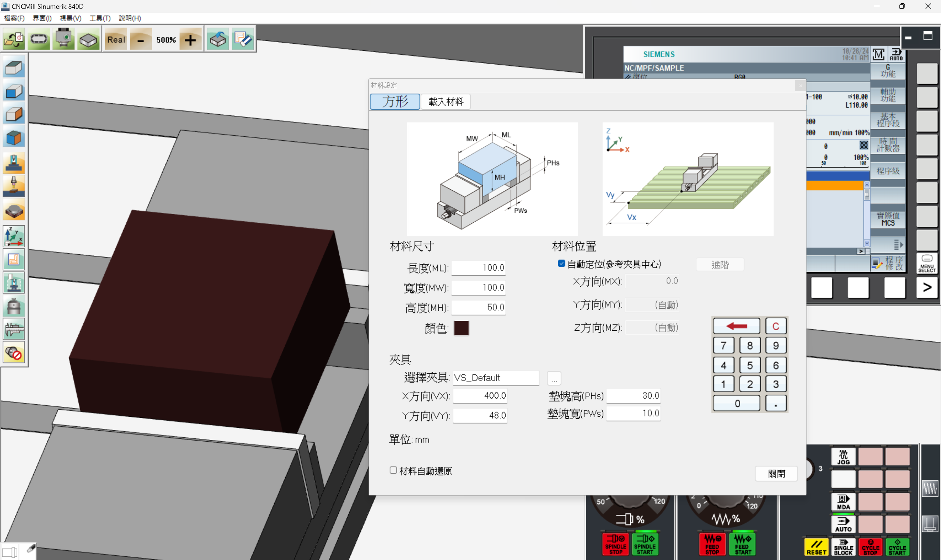Click the G功能 softkey on Siemens panel
941x560 pixels.
click(888, 71)
